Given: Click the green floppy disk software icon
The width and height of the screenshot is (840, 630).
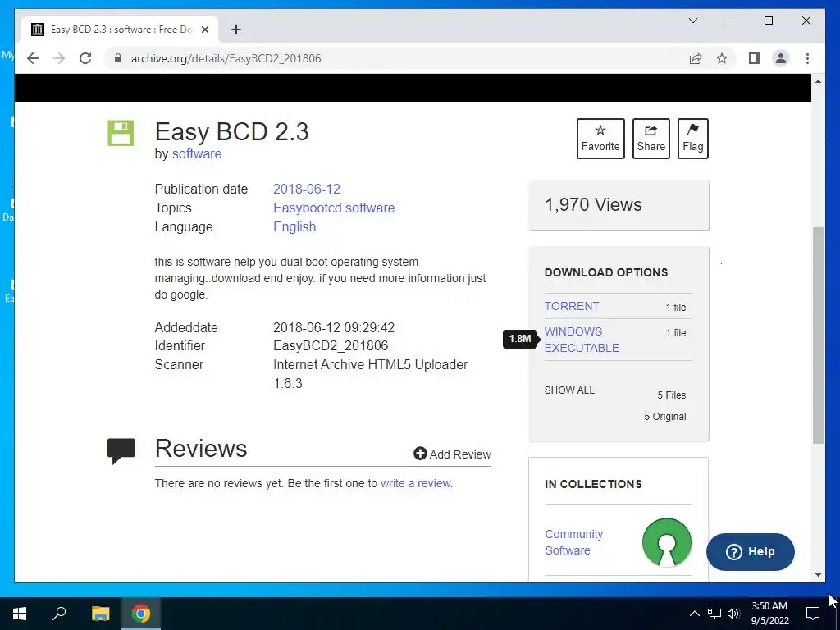Looking at the screenshot, I should tap(121, 133).
